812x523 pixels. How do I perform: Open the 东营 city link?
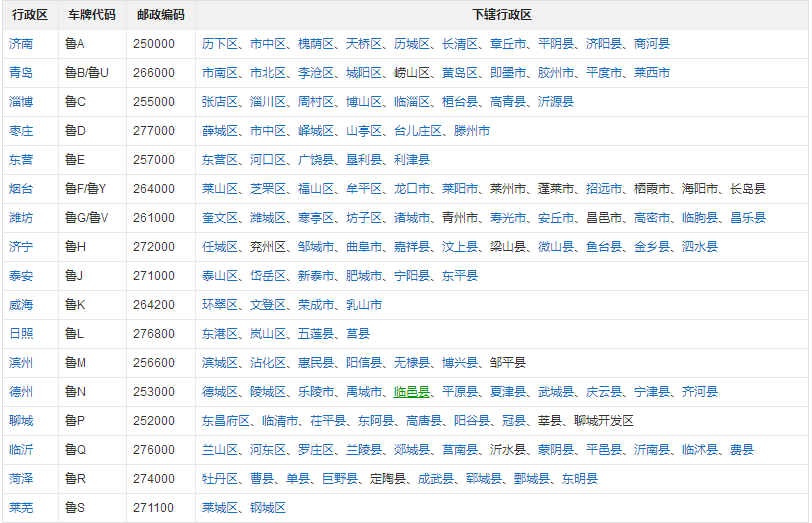point(21,160)
